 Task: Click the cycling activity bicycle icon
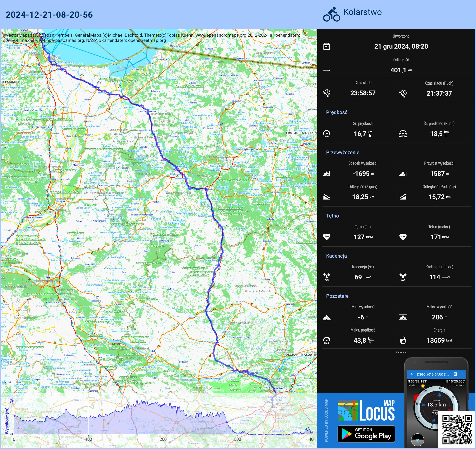coord(332,14)
